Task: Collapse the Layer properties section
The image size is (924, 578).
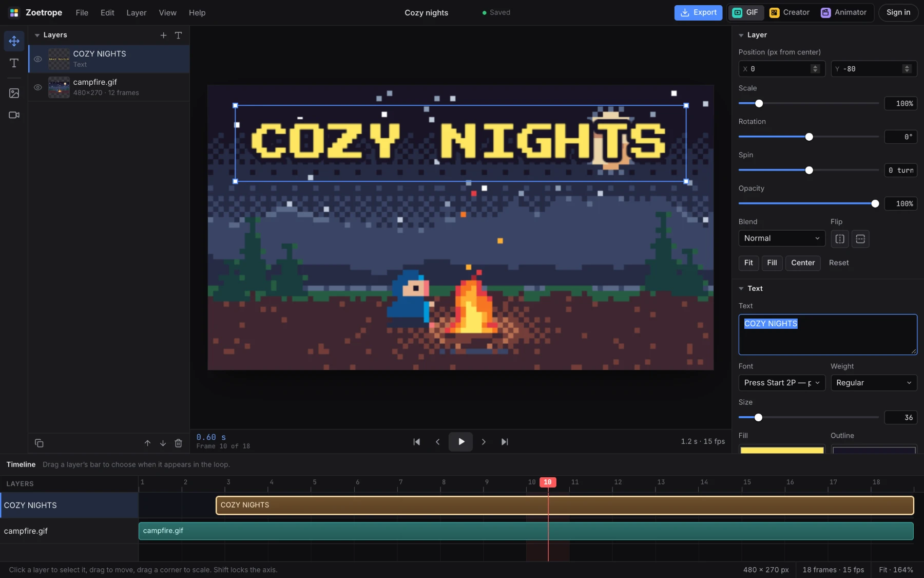Action: coord(741,35)
